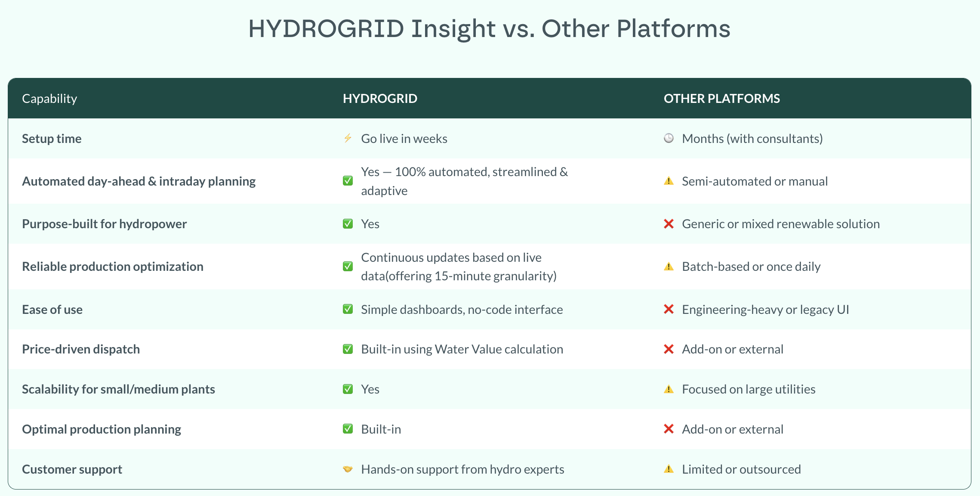980x496 pixels.
Task: Click the green checkmark for Purpose-built for hydropower
Action: (x=348, y=224)
